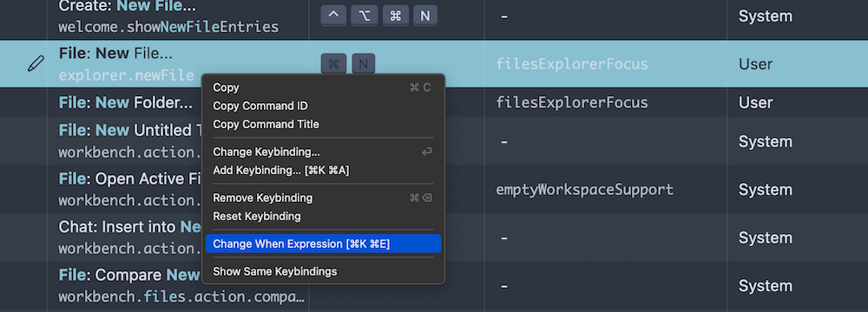Select the File: New Untitled row
The width and height of the screenshot is (868, 312).
pyautogui.click(x=434, y=140)
